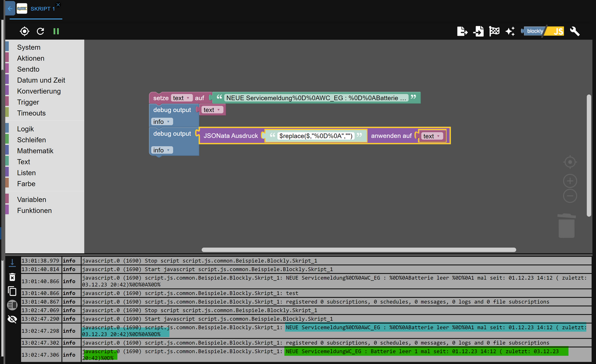Viewport: 596px width, 364px height.
Task: Open the second debug output info level dropdown
Action: pos(162,150)
